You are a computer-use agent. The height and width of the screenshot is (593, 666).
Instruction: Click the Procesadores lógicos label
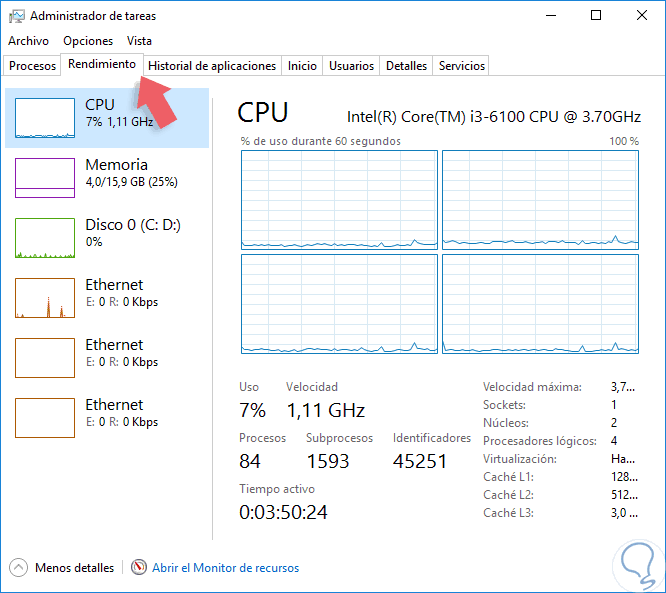tap(540, 441)
